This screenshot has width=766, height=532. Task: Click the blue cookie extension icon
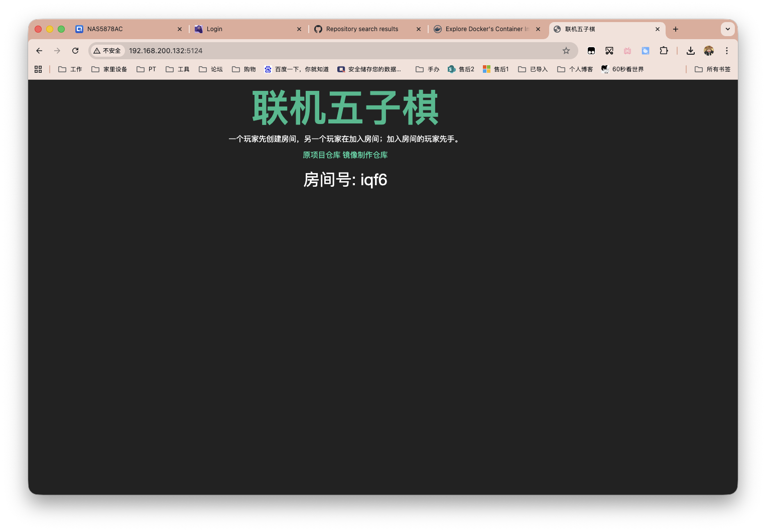(645, 51)
